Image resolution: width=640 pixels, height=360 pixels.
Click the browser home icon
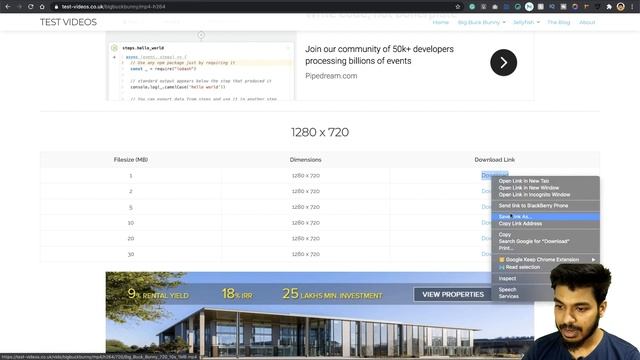click(x=42, y=7)
